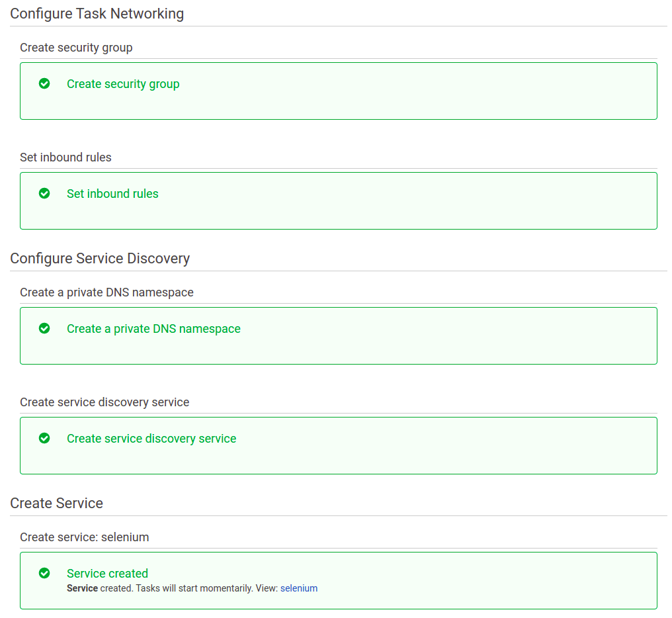Click the green checkmark beside Create security group
This screenshot has height=618, width=672.
pos(44,83)
